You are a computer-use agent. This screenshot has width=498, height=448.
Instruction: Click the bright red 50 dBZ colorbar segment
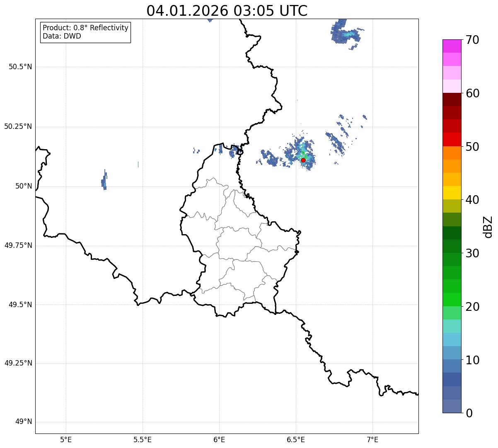click(x=452, y=140)
